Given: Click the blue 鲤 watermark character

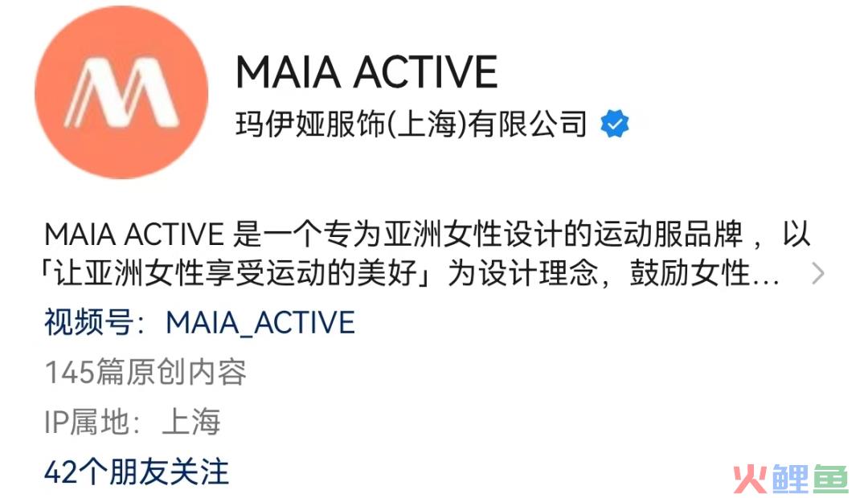Looking at the screenshot, I should coord(790,480).
